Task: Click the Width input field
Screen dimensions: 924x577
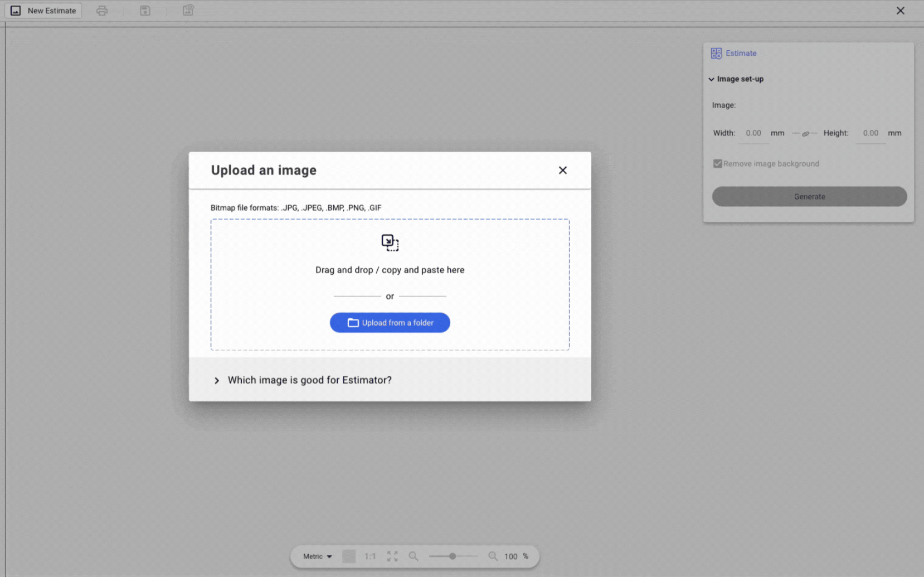Action: tap(753, 133)
